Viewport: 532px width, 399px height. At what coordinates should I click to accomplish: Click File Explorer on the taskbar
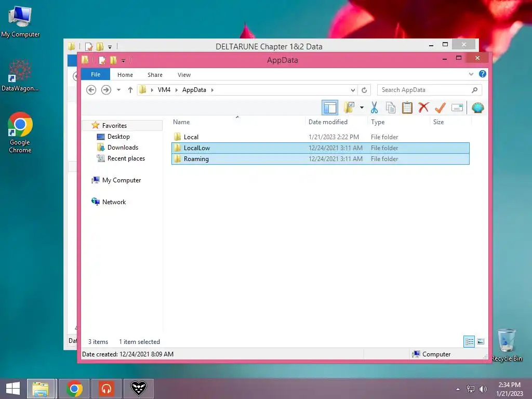click(x=41, y=389)
